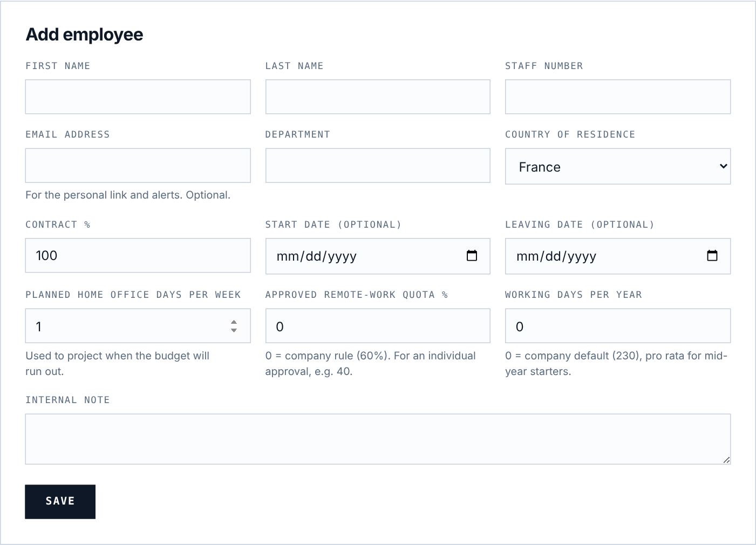This screenshot has height=545, width=756.
Task: Click the '0 = company default (230)' hint text
Action: click(x=616, y=363)
